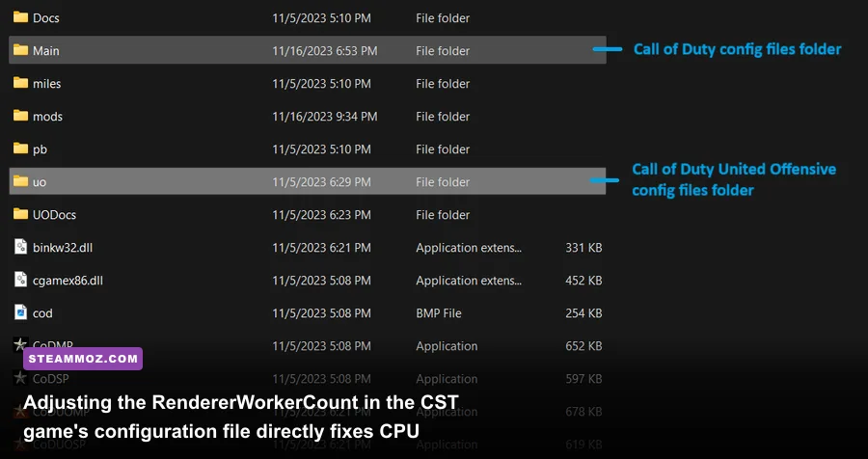Select the pb folder name

tap(40, 149)
